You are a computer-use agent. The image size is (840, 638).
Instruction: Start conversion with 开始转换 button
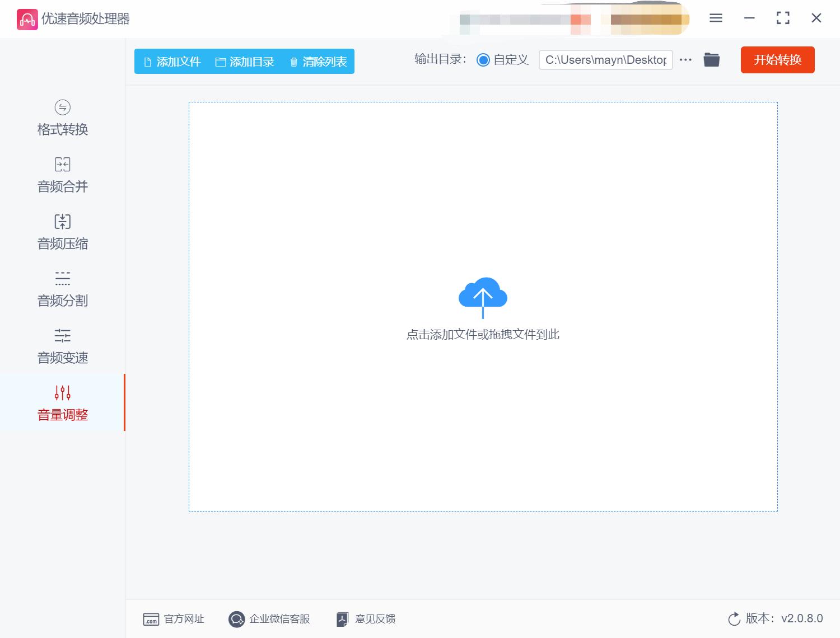click(x=777, y=60)
